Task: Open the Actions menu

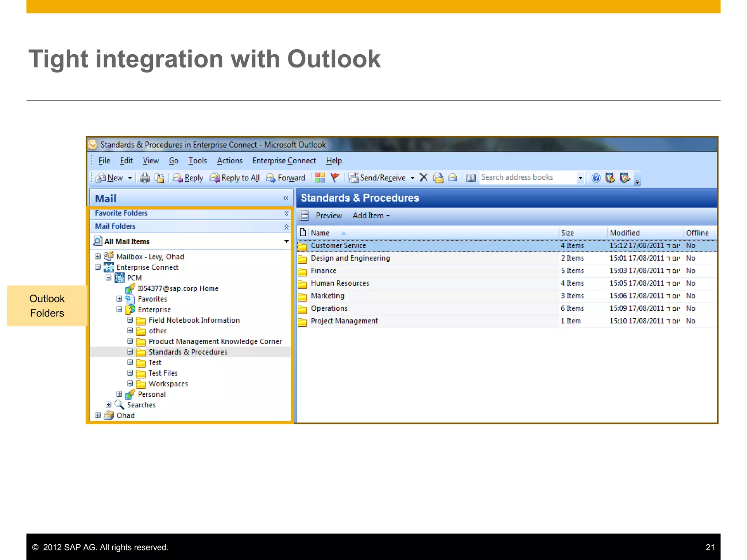Action: coord(230,161)
